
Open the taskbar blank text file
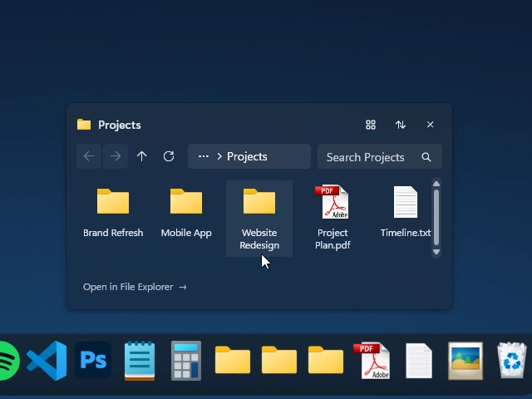[x=419, y=361]
